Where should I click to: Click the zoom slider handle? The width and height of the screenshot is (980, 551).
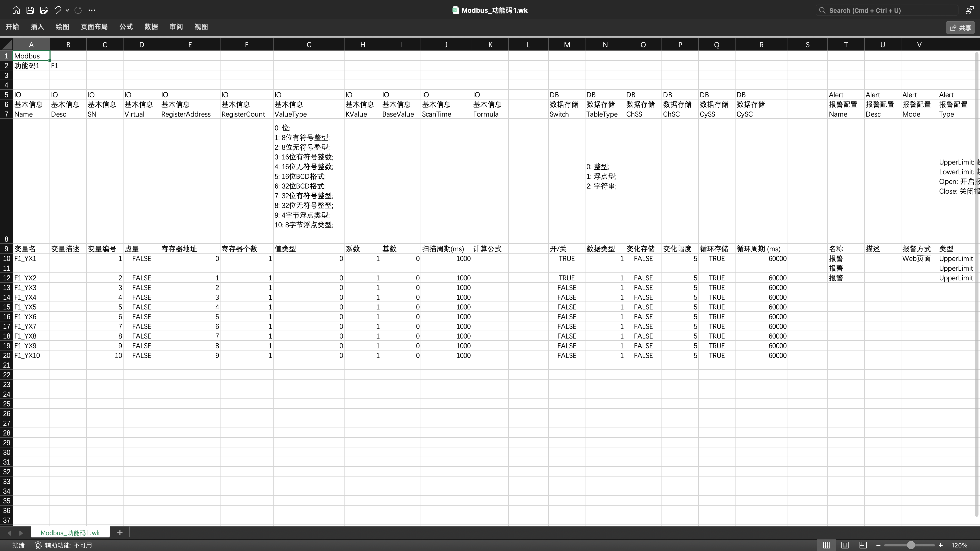pos(911,545)
